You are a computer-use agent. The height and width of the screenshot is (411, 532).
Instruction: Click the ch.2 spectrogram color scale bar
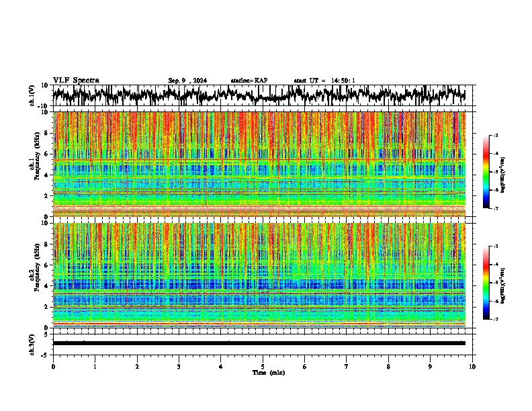point(486,283)
